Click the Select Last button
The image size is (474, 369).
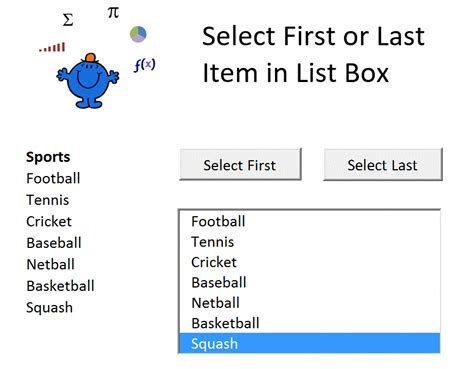pyautogui.click(x=383, y=165)
